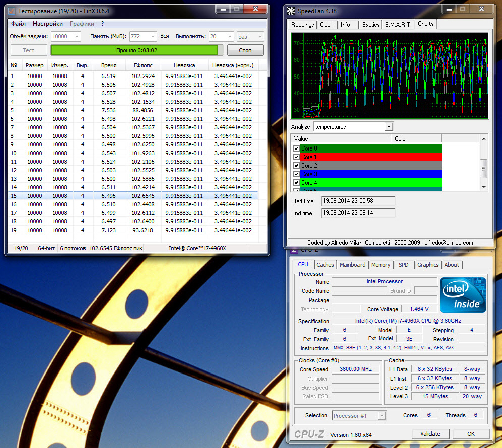
Task: Click the Color column header in SpeedFan
Action: point(416,139)
